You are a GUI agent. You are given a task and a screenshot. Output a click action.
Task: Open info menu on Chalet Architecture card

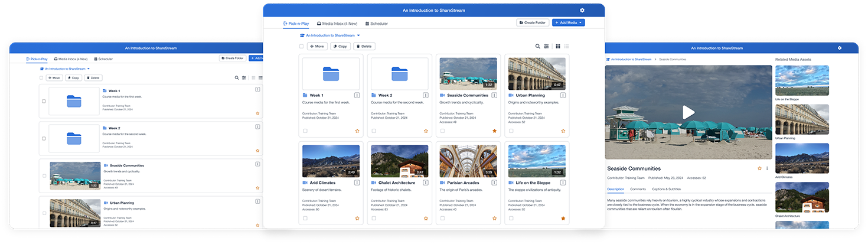coord(426,183)
